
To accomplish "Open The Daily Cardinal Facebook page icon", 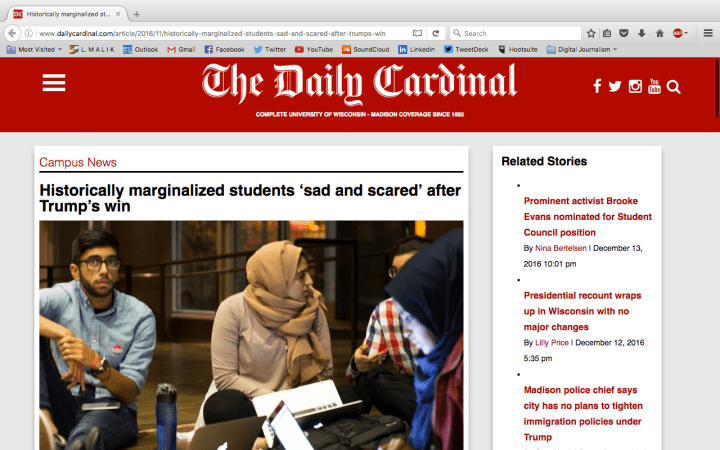I will (x=597, y=87).
